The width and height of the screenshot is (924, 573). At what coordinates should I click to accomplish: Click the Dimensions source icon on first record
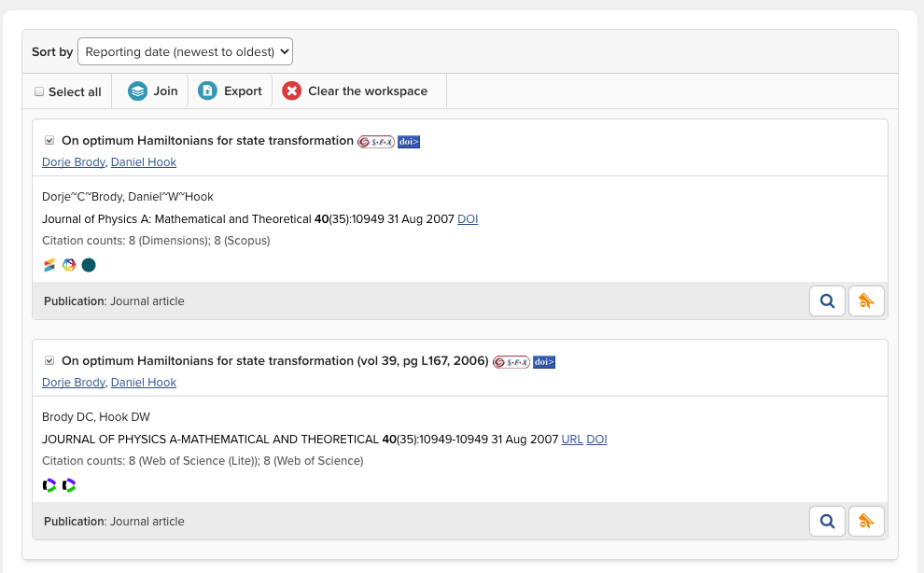point(49,265)
